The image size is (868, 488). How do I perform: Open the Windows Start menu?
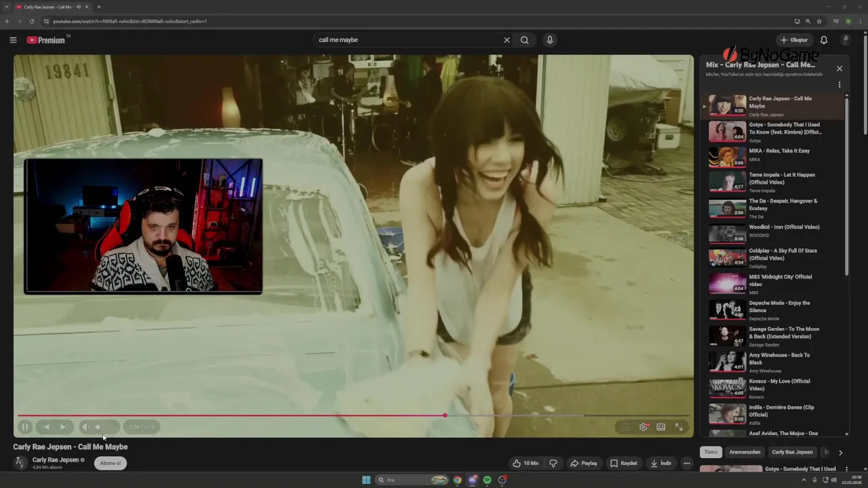coord(366,480)
